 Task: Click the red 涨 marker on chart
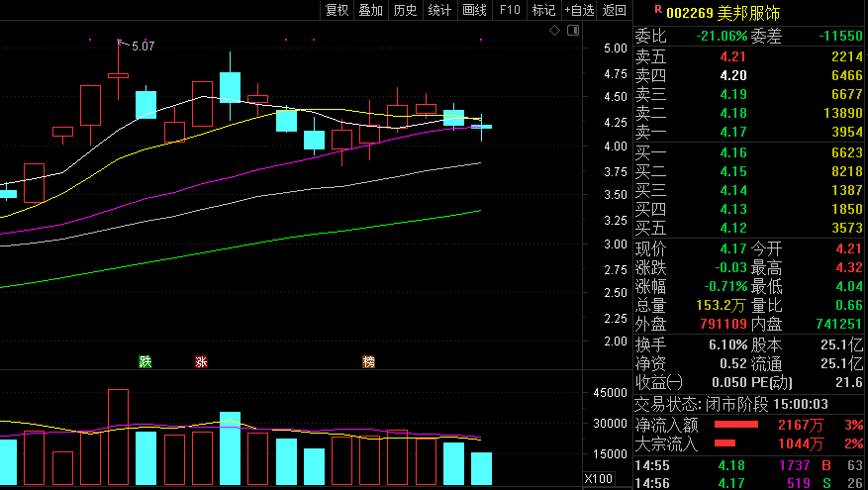(202, 362)
